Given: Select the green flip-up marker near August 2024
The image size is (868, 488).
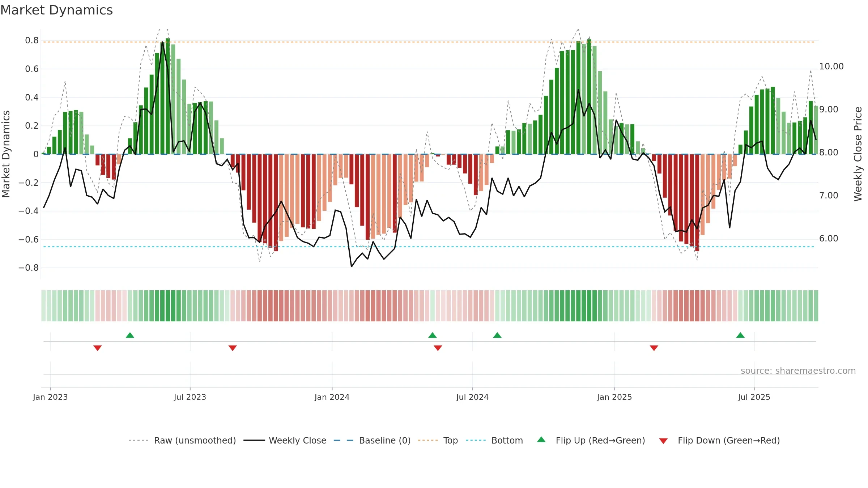Looking at the screenshot, I should 497,335.
